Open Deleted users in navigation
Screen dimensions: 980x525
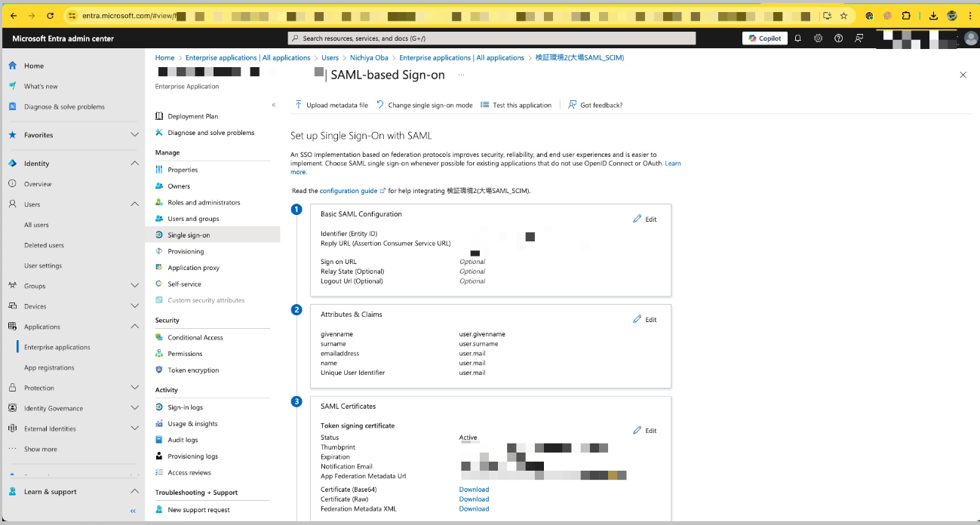point(44,245)
